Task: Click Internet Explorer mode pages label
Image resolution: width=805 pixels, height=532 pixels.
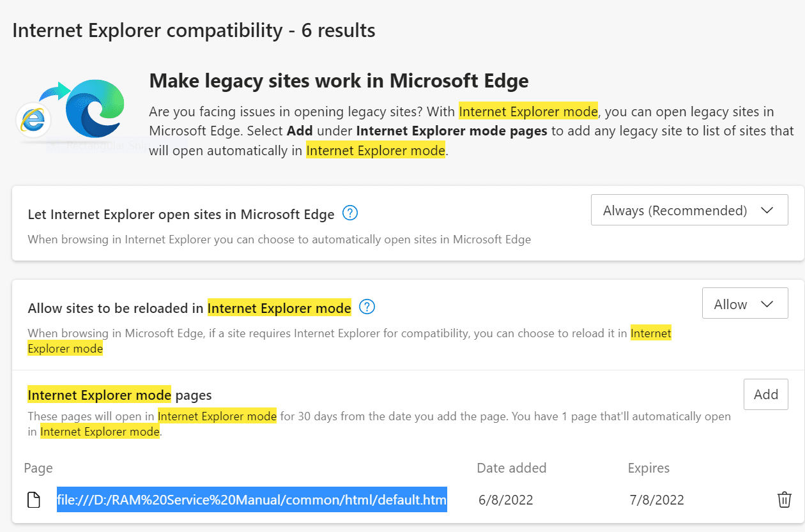Action: point(119,395)
